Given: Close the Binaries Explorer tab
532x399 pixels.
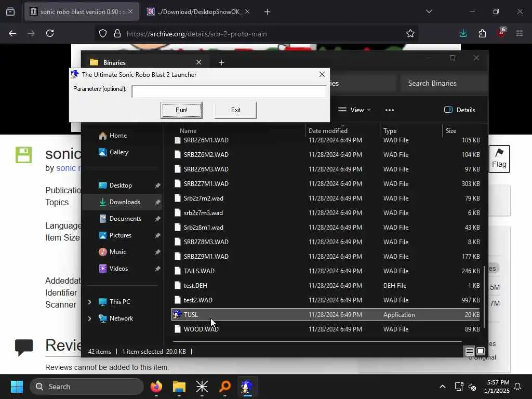Looking at the screenshot, I should [199, 62].
